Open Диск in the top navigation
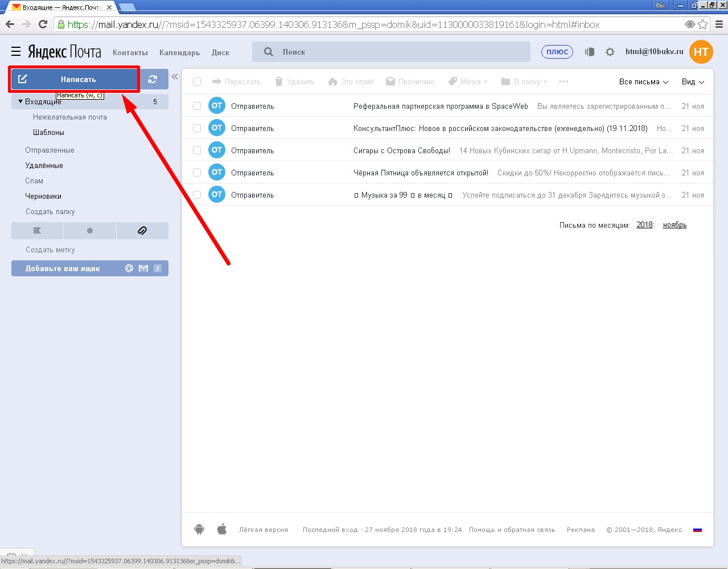Image resolution: width=728 pixels, height=569 pixels. (220, 52)
